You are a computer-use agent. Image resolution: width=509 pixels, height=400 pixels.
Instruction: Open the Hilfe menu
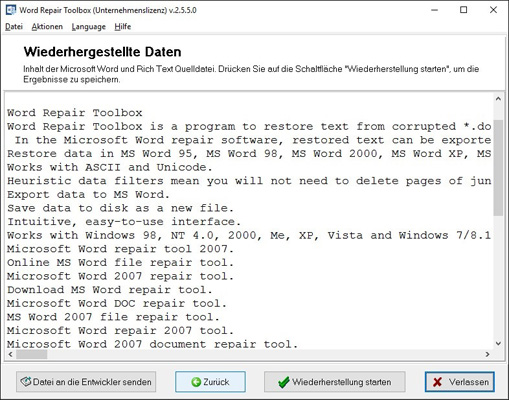[122, 27]
